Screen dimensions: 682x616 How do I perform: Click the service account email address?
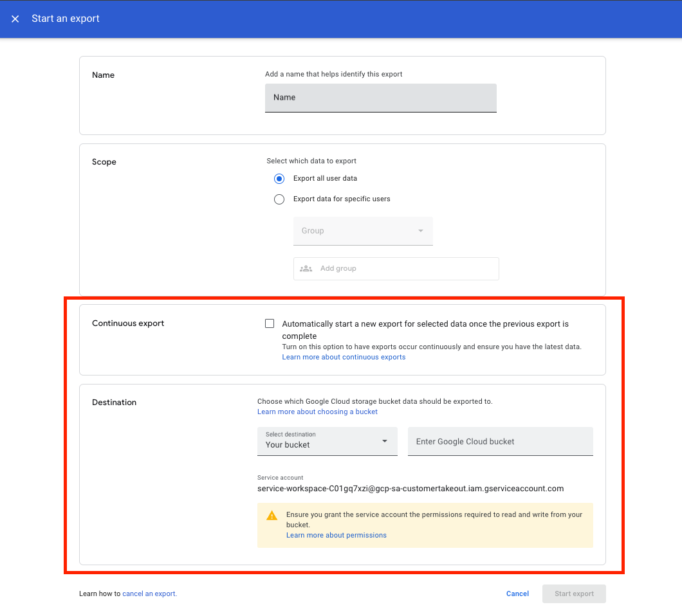click(x=410, y=489)
